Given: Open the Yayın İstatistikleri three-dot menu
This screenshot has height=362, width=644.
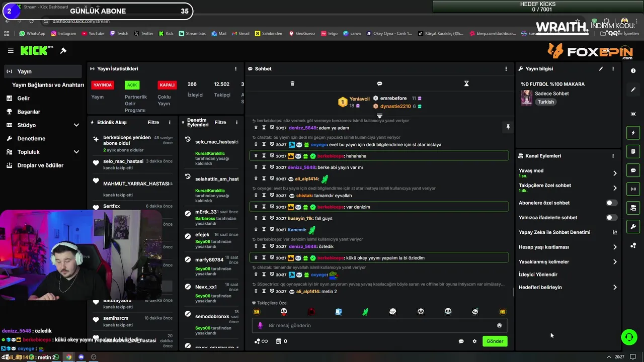Looking at the screenshot, I should click(235, 69).
